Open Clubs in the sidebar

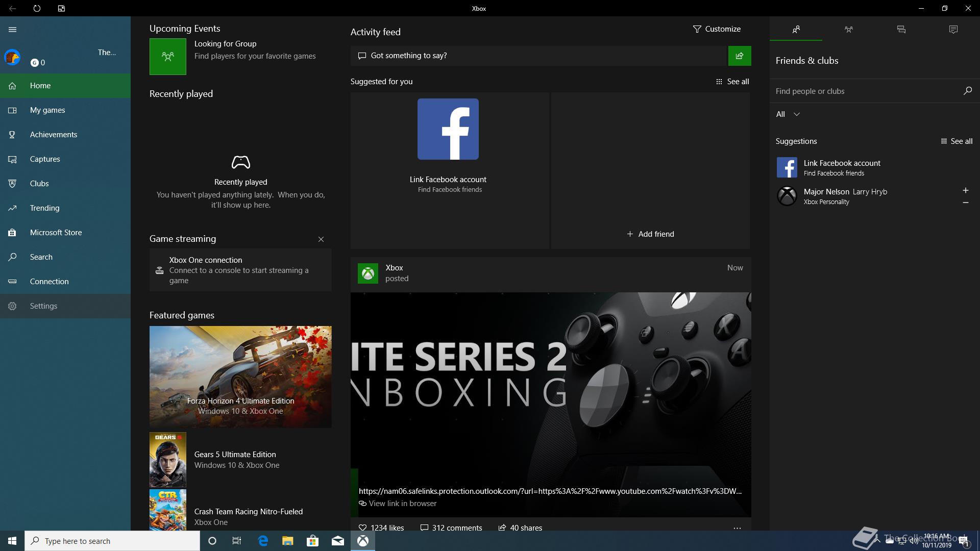click(x=65, y=184)
